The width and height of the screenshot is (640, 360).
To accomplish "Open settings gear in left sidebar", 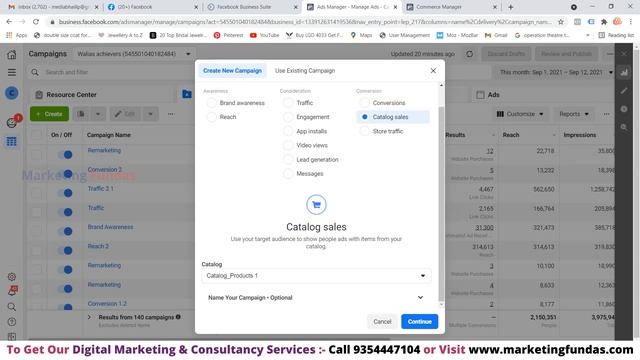I will click(x=12, y=277).
